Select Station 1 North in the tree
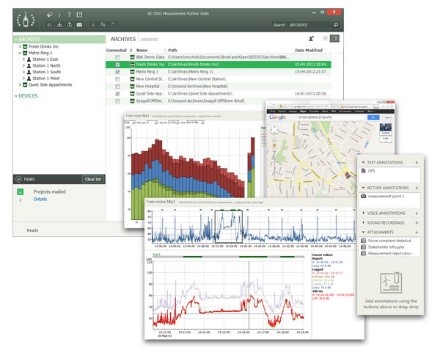 pos(46,66)
